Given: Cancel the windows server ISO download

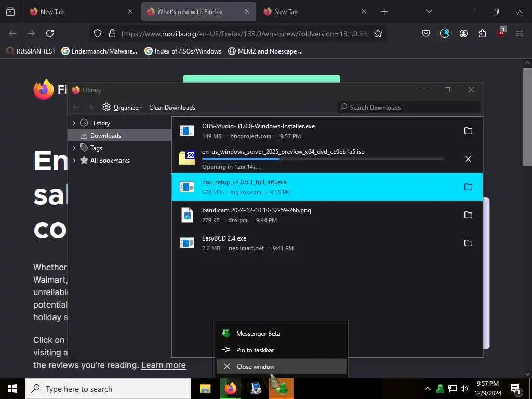Looking at the screenshot, I should [468, 159].
